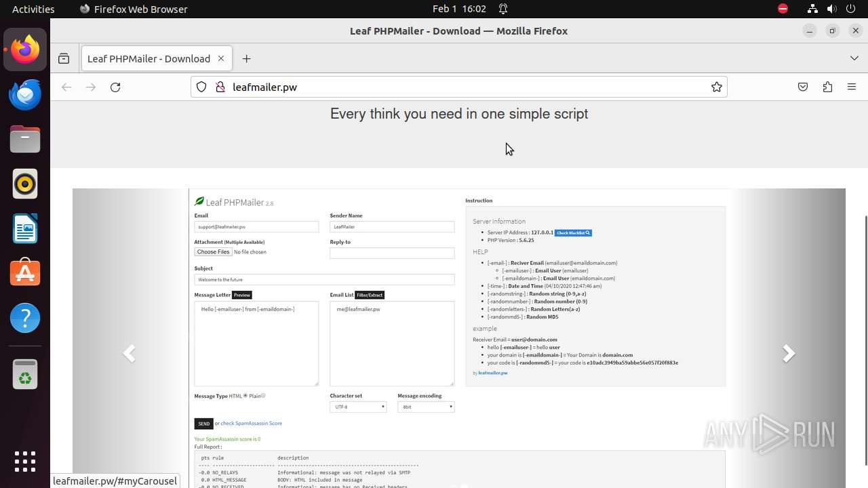Open Activities overview
Screen dimensions: 868x488
click(x=33, y=9)
